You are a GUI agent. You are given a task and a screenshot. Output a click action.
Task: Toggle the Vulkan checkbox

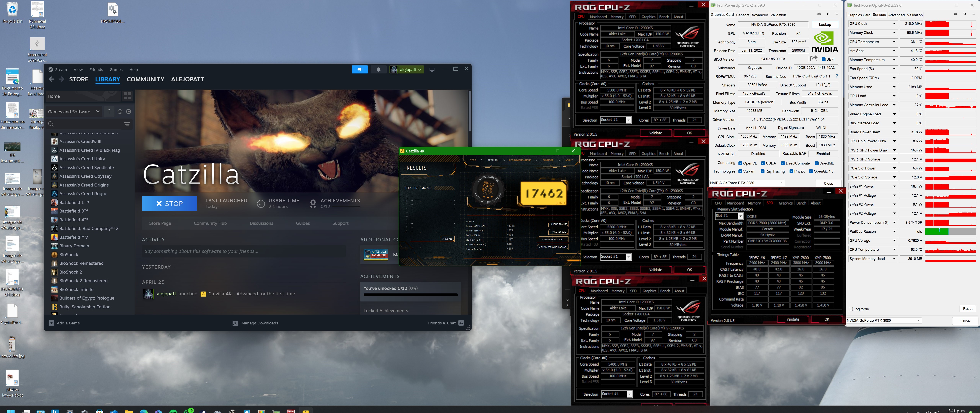tap(740, 171)
